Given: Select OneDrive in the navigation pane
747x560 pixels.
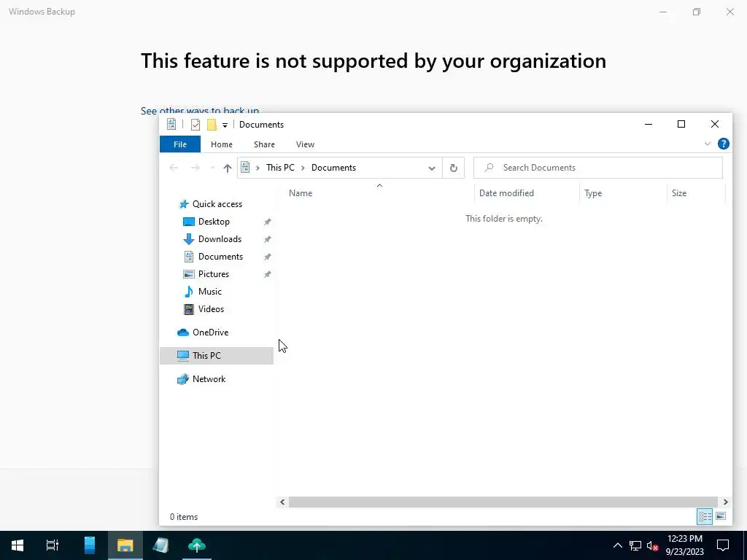Looking at the screenshot, I should point(210,332).
